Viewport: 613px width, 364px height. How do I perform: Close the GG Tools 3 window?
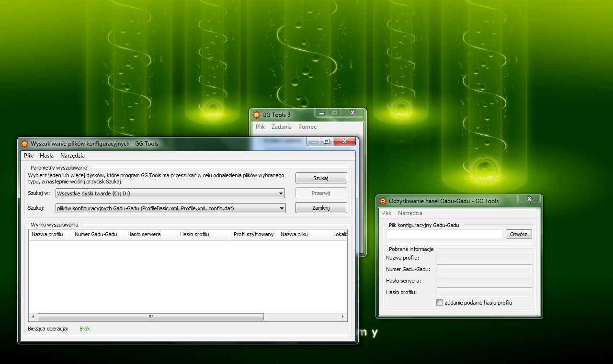tap(352, 113)
